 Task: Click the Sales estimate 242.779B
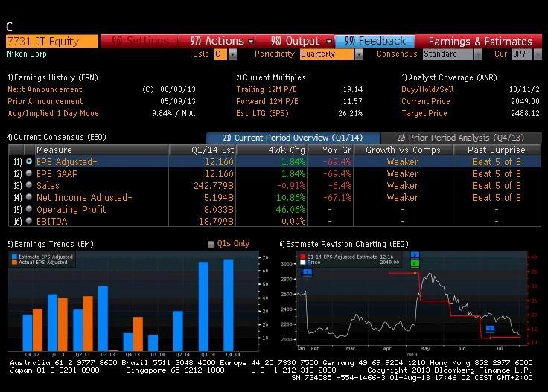click(214, 186)
